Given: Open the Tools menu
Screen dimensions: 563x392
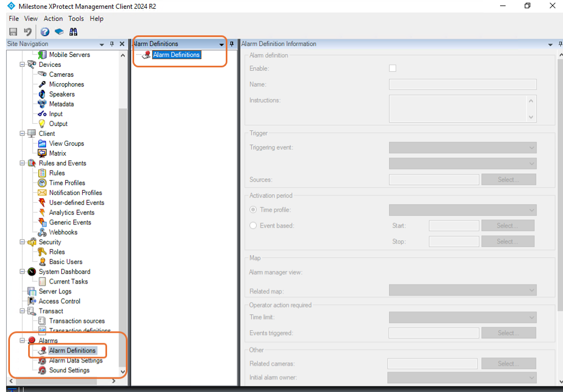Looking at the screenshot, I should (76, 19).
